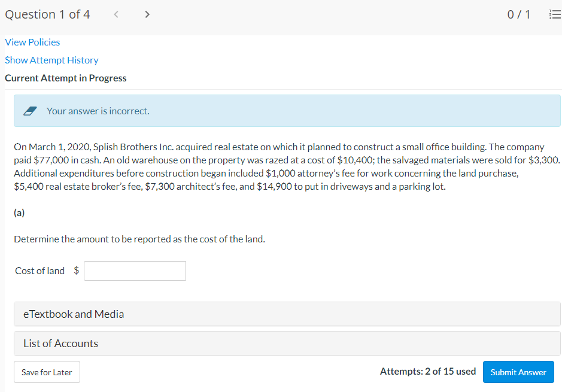Click Submit Answer
This screenshot has height=392, width=562.
click(x=518, y=372)
